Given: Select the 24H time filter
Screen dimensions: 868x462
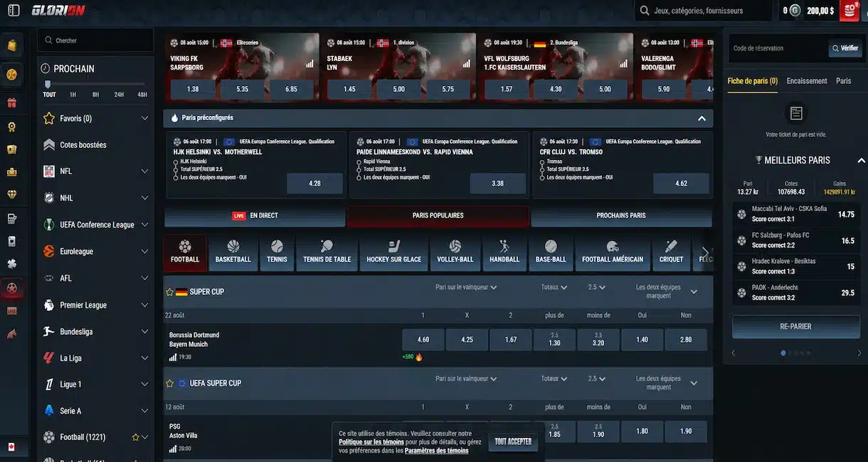Looking at the screenshot, I should (119, 95).
